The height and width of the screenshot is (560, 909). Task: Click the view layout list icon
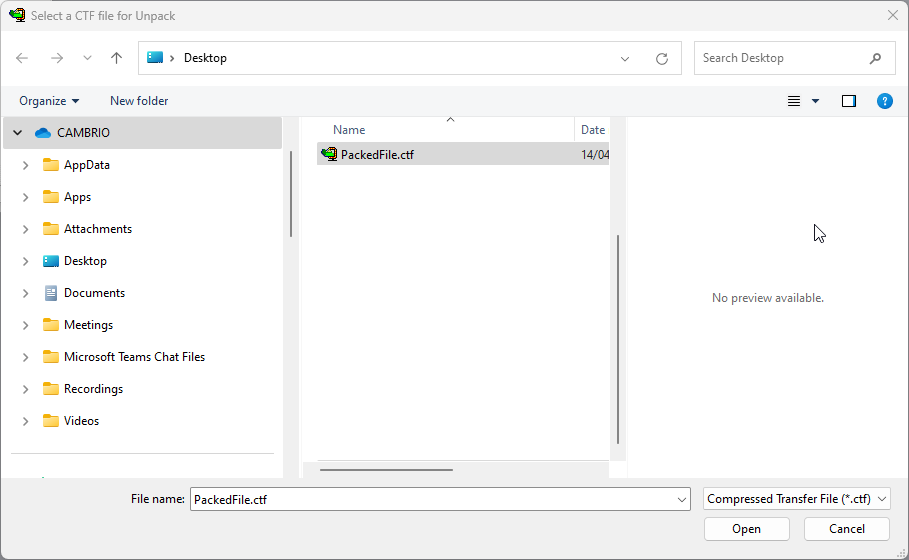click(x=794, y=101)
